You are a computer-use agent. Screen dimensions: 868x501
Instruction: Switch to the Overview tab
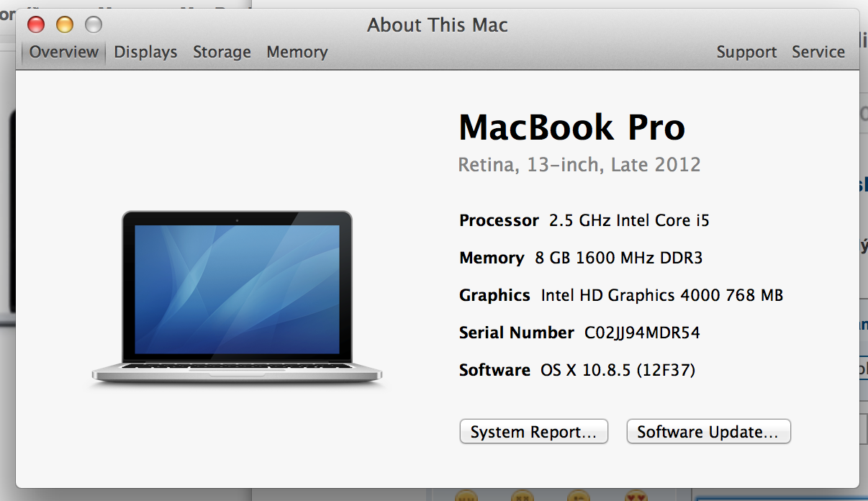63,52
